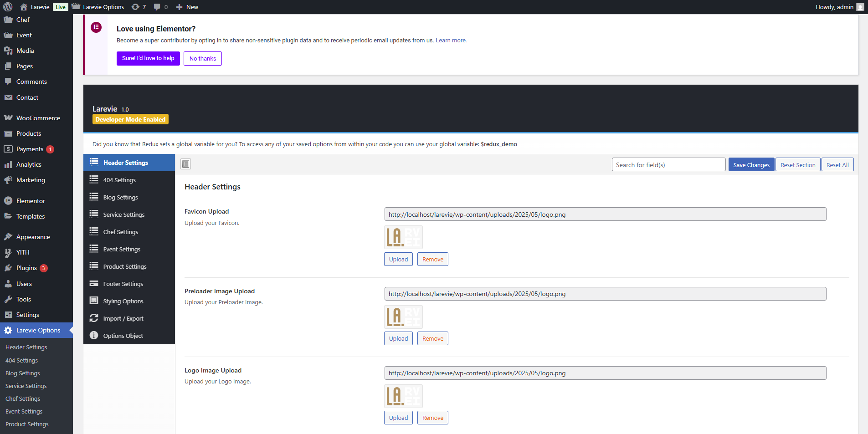Click the Favicon Upload URL field
Image resolution: width=868 pixels, height=434 pixels.
tap(605, 214)
